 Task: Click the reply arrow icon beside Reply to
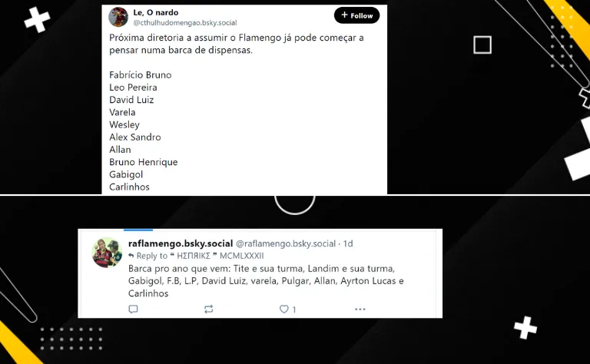(x=131, y=256)
